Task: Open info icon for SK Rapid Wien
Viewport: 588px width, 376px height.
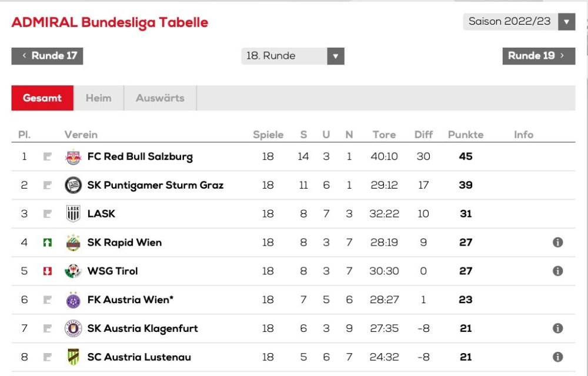Action: 557,243
